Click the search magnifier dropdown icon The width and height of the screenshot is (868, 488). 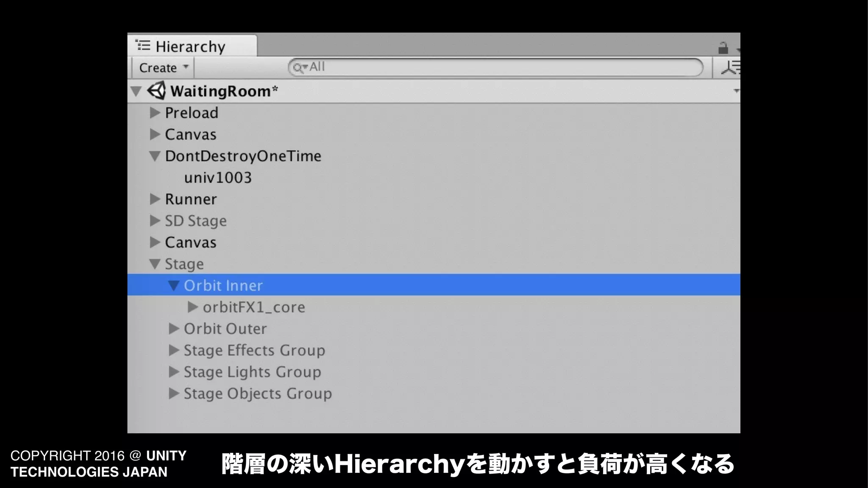(x=300, y=67)
